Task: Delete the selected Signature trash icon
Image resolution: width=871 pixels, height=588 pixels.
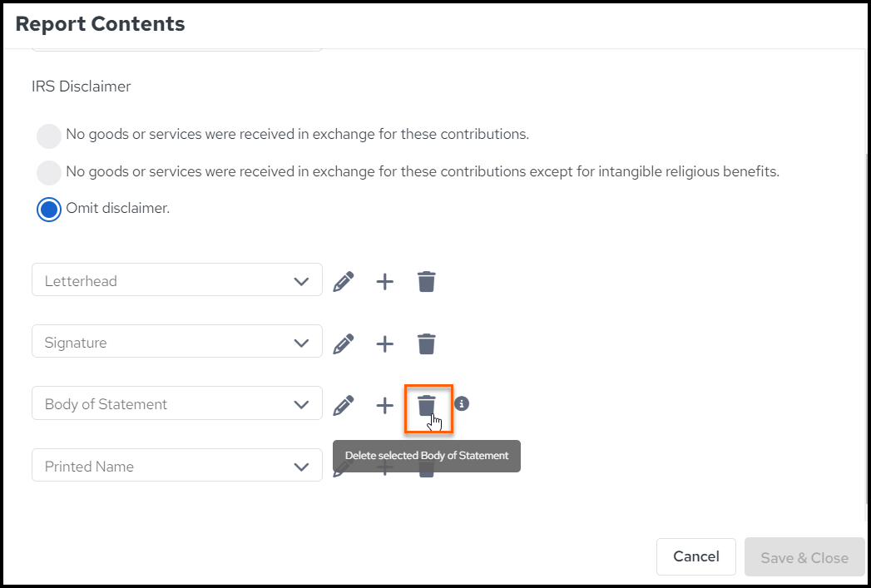Action: point(427,343)
